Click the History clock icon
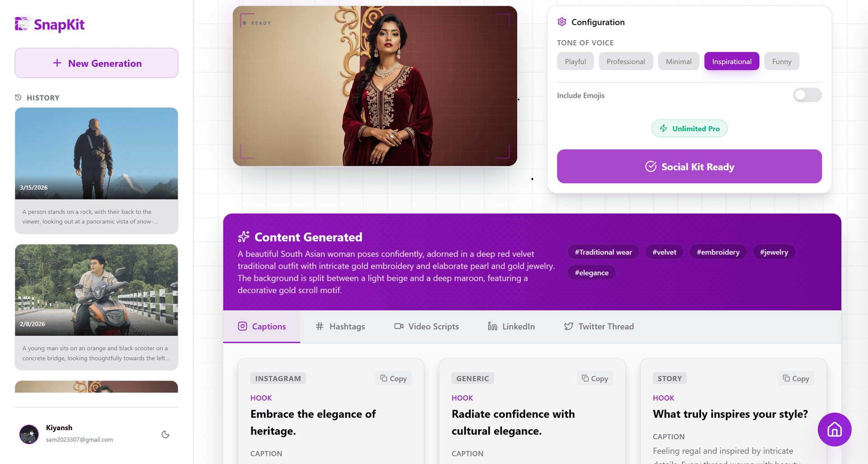Screen dimensions: 868x464 [18, 97]
